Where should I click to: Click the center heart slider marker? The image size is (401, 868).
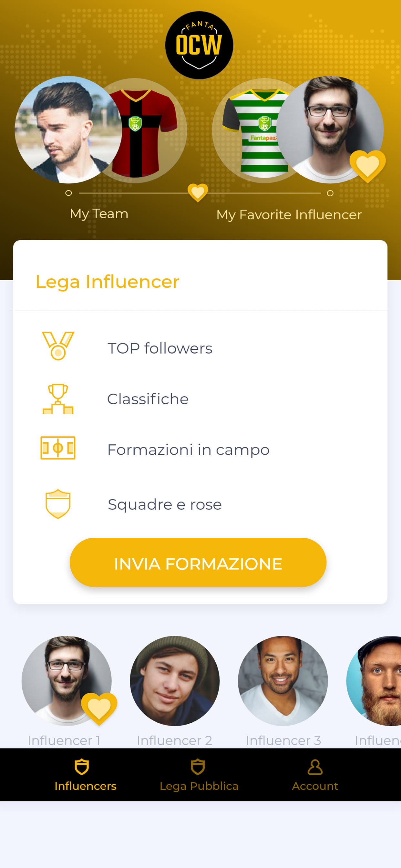pyautogui.click(x=198, y=192)
